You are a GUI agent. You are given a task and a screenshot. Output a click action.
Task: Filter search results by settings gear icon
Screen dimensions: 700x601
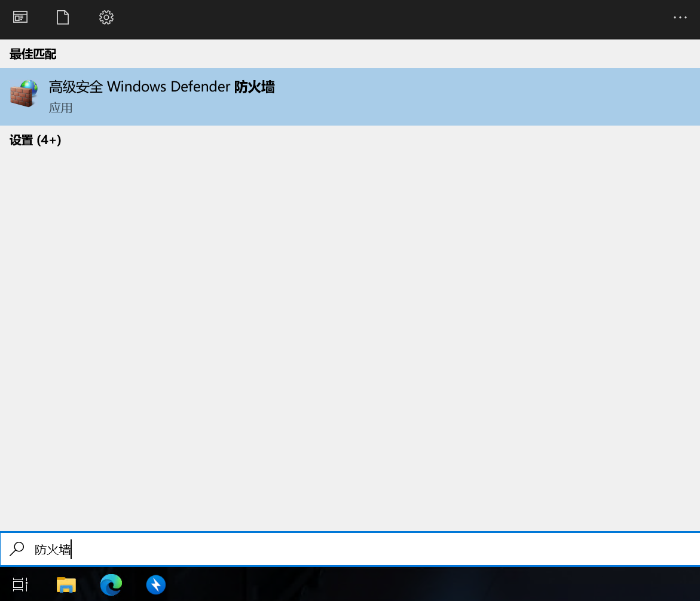(x=106, y=17)
